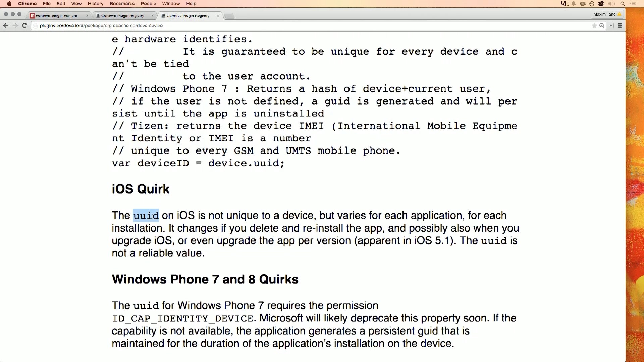644x362 pixels.
Task: Click the Maximiliano profile icon top right
Action: coord(606,14)
